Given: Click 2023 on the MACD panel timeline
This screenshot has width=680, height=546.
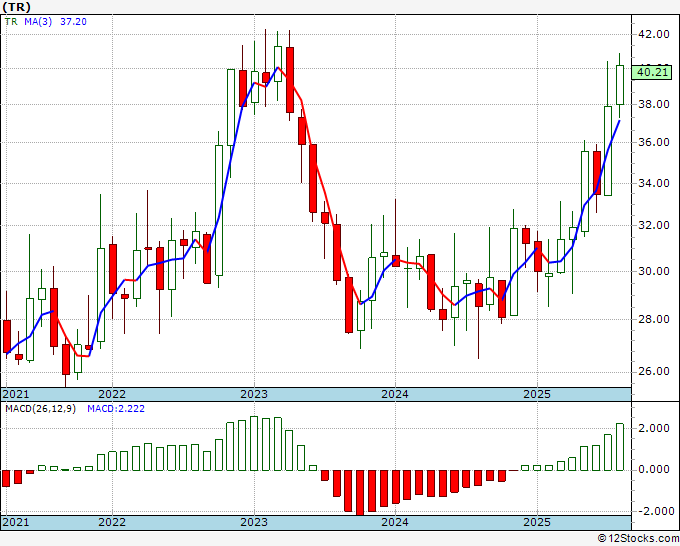Looking at the screenshot, I should coord(254,521).
